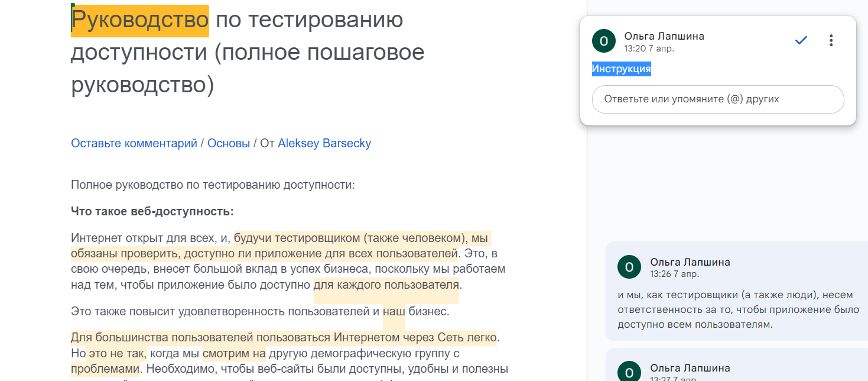Resolve the comment using the checkmark icon
Viewport: 868px width, 381px height.
point(801,40)
